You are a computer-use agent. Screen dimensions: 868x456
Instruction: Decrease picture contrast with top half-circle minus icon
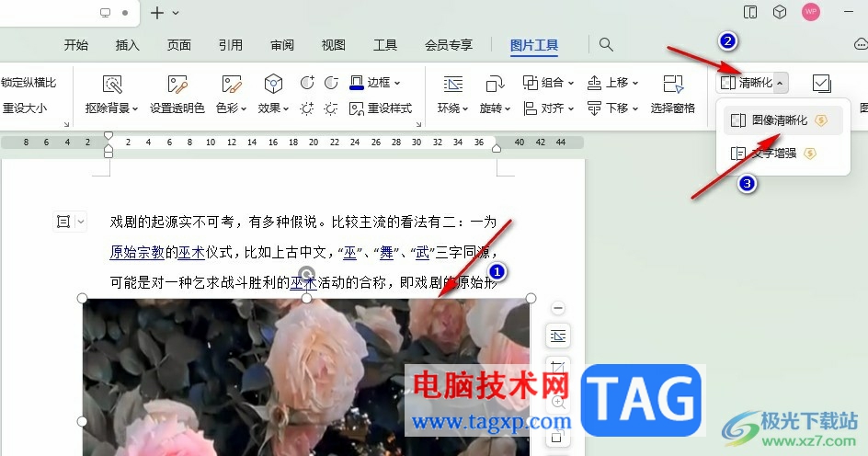tap(331, 83)
